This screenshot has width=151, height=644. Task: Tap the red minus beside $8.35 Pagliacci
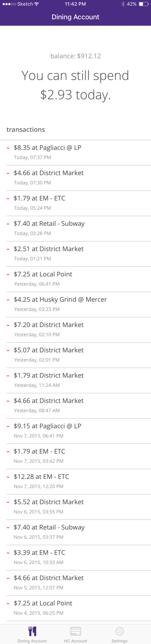[8, 148]
